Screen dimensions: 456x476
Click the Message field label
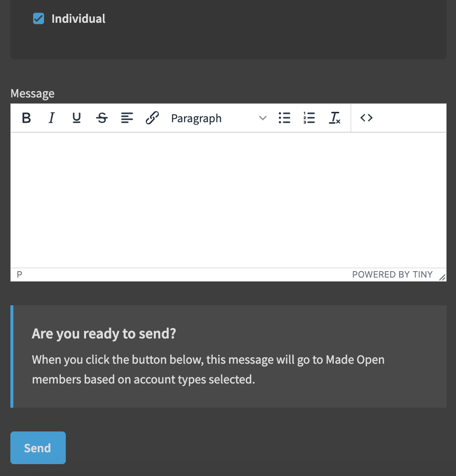coord(33,94)
